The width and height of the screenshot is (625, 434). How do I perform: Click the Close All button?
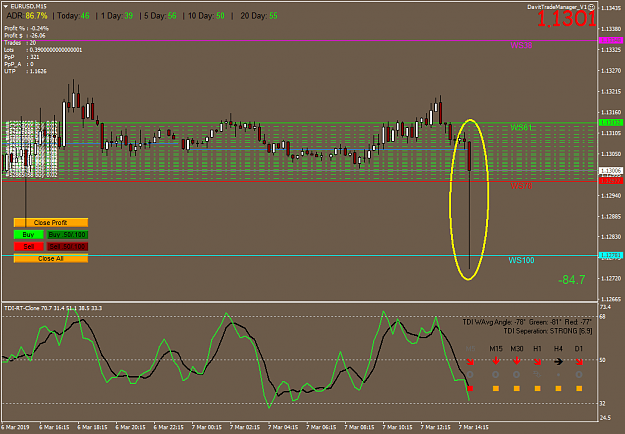51,258
